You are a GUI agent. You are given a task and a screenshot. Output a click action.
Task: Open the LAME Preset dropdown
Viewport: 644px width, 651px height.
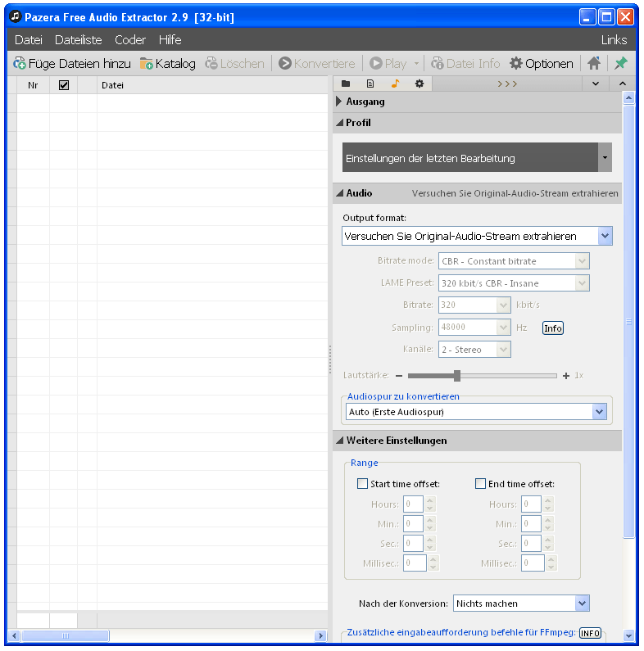click(x=514, y=283)
